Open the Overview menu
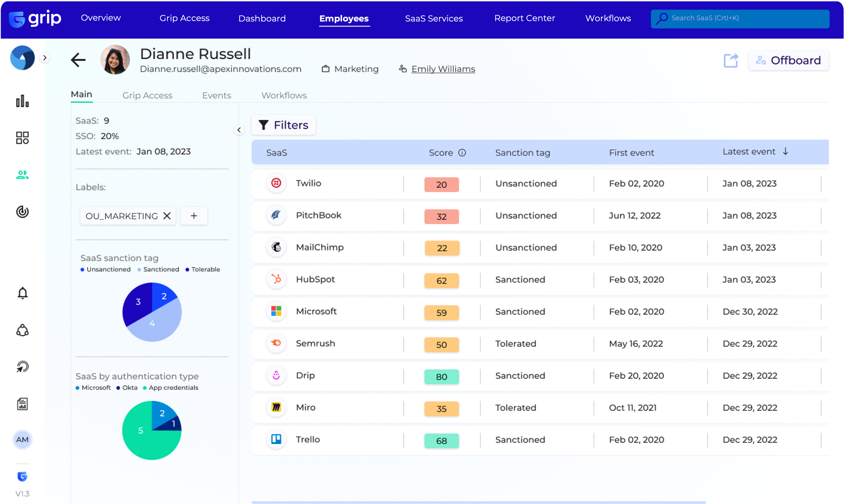The height and width of the screenshot is (504, 845). pos(101,18)
